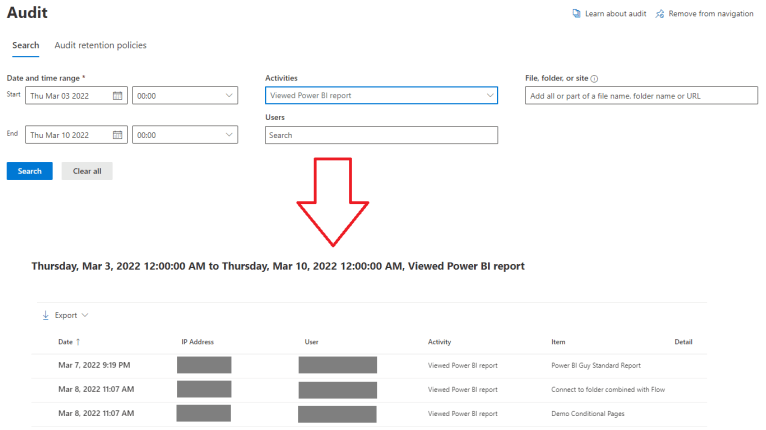
Task: Click the Users search input field
Action: [x=382, y=135]
